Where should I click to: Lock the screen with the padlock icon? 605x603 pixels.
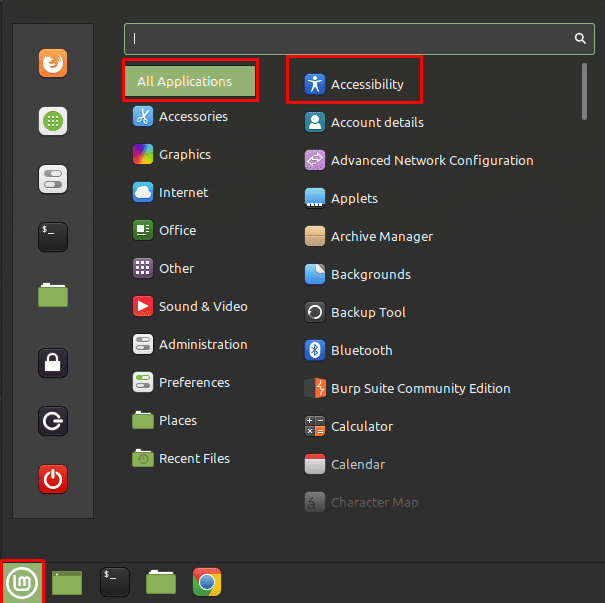point(53,363)
